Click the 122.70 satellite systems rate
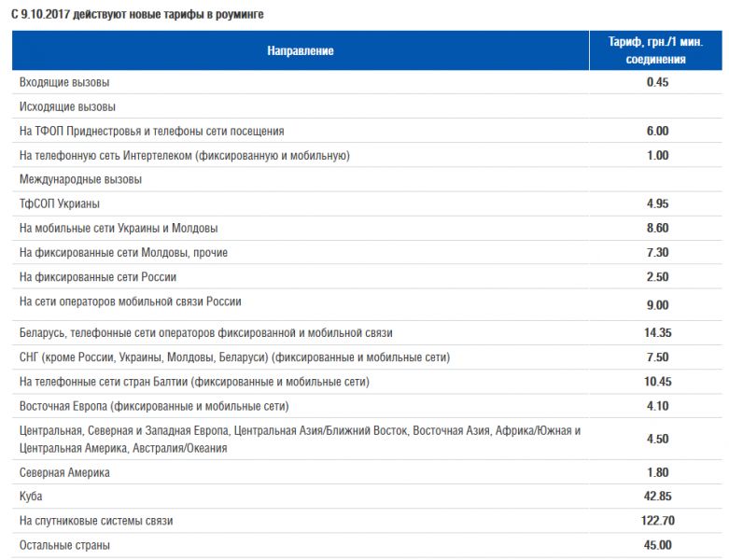 [657, 521]
